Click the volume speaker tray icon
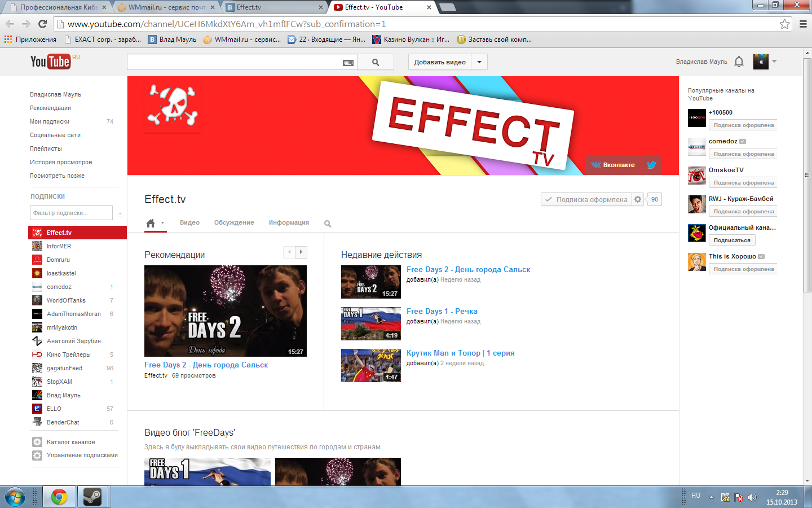 coord(752,497)
